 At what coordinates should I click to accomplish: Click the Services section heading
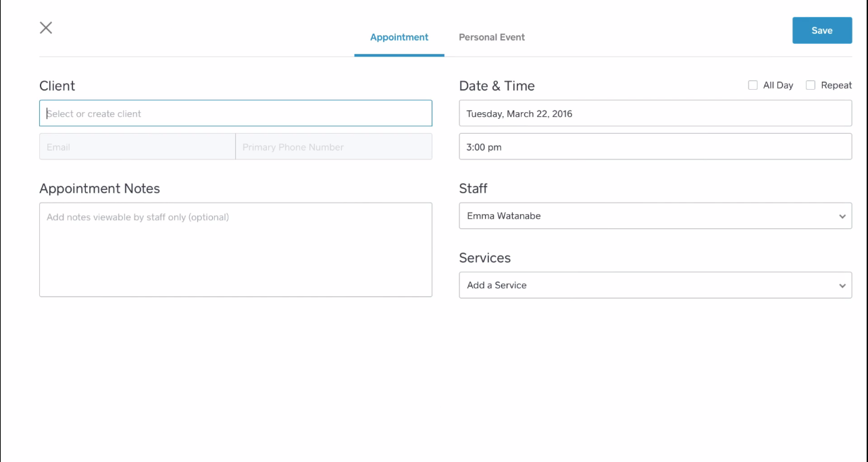[485, 258]
